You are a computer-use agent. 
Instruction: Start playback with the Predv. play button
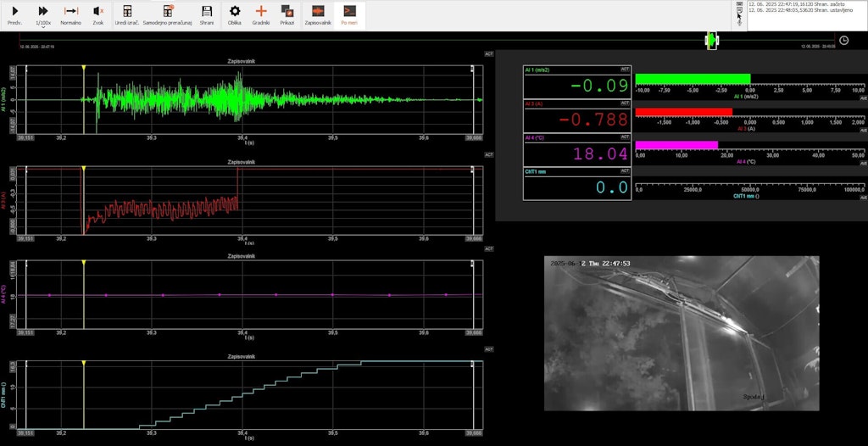[15, 15]
